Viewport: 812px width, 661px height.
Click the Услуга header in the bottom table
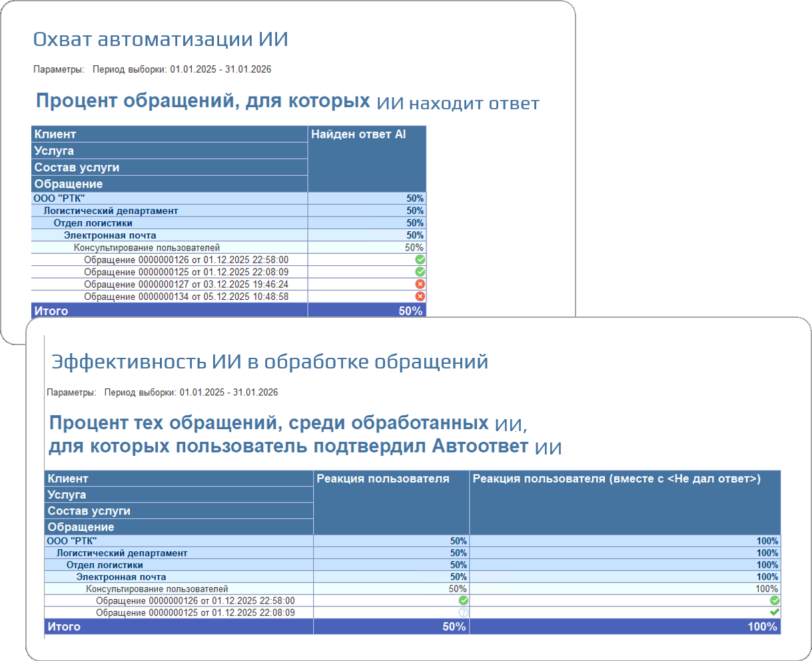[179, 494]
